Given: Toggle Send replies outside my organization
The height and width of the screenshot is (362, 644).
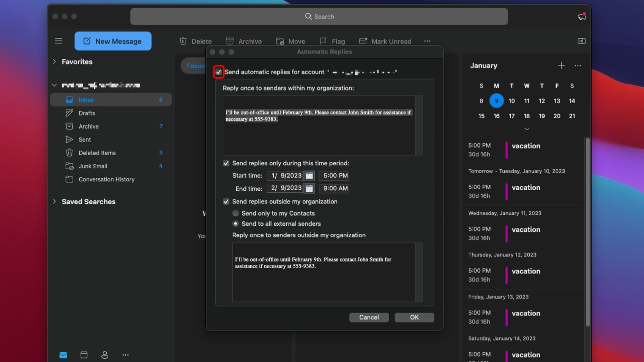Looking at the screenshot, I should pyautogui.click(x=226, y=202).
